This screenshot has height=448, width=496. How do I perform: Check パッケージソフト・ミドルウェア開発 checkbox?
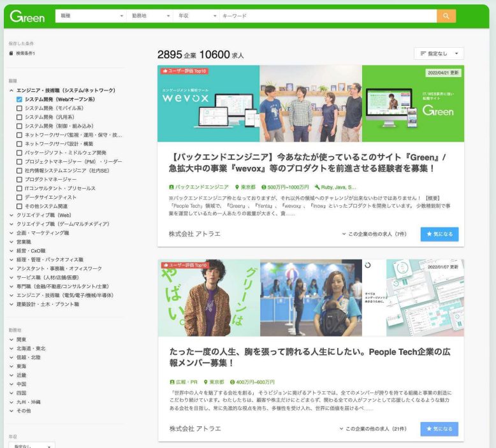point(19,153)
